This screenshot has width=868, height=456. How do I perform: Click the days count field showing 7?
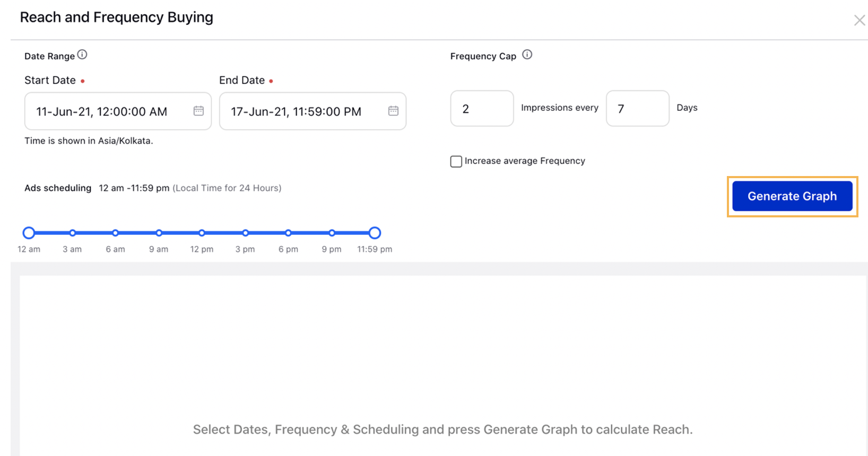[637, 109]
